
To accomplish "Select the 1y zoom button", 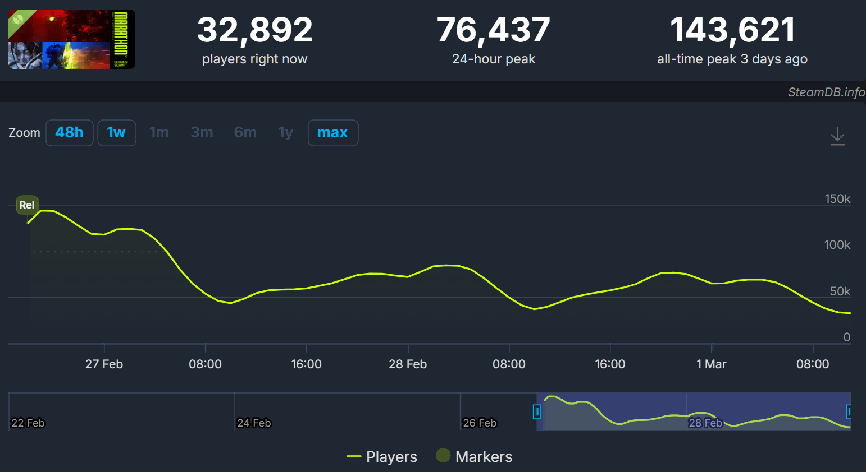I will point(286,133).
